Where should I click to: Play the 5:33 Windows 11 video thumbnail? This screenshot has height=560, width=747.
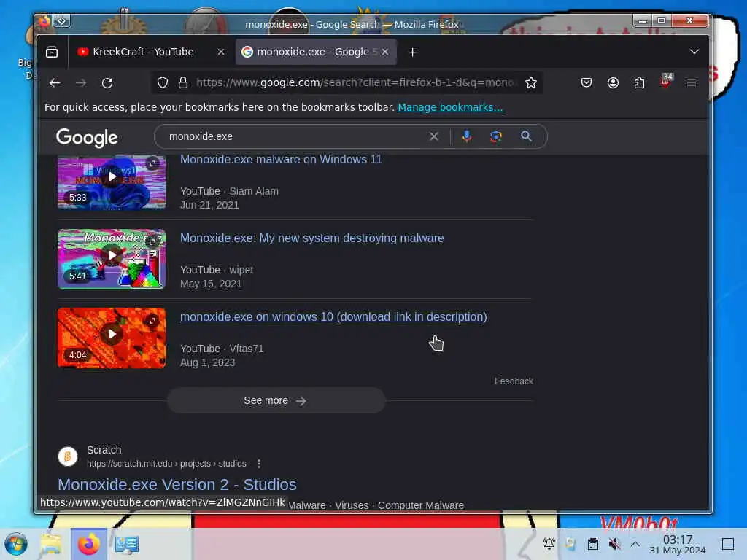pos(112,182)
